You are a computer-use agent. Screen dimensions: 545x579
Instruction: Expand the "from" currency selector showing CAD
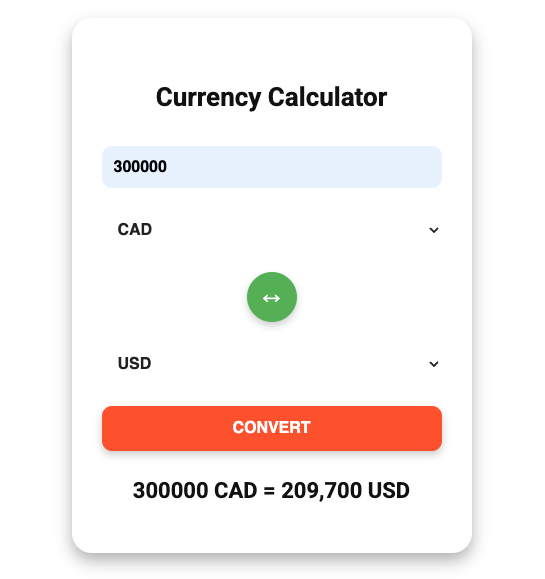(272, 230)
